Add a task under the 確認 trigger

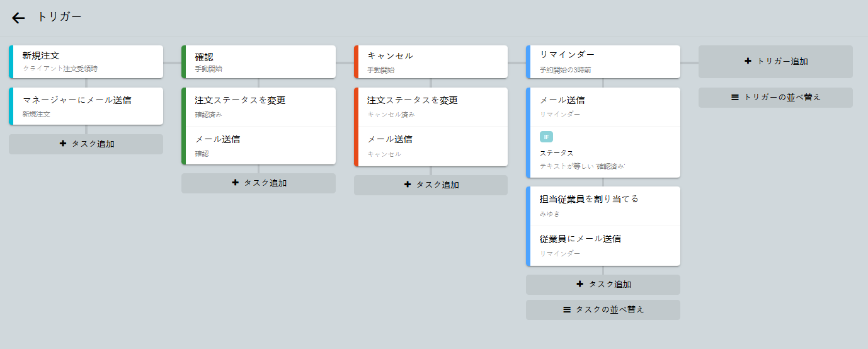pyautogui.click(x=258, y=183)
